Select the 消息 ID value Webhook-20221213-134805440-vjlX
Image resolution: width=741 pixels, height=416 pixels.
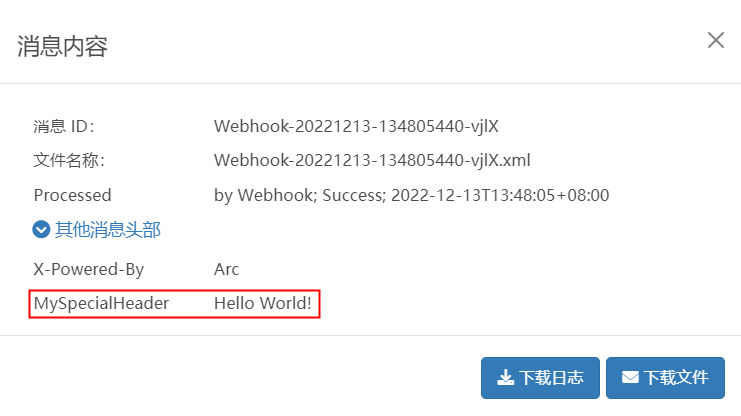pyautogui.click(x=356, y=126)
